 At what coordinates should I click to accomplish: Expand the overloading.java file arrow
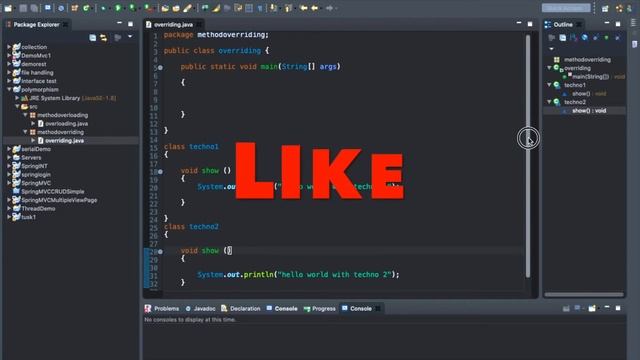[33, 123]
